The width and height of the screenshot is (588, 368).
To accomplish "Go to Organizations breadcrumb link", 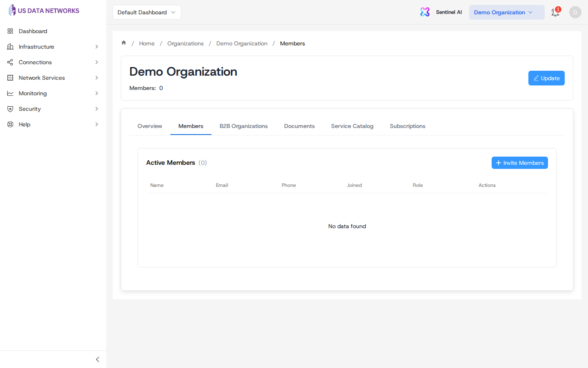I will 185,43.
